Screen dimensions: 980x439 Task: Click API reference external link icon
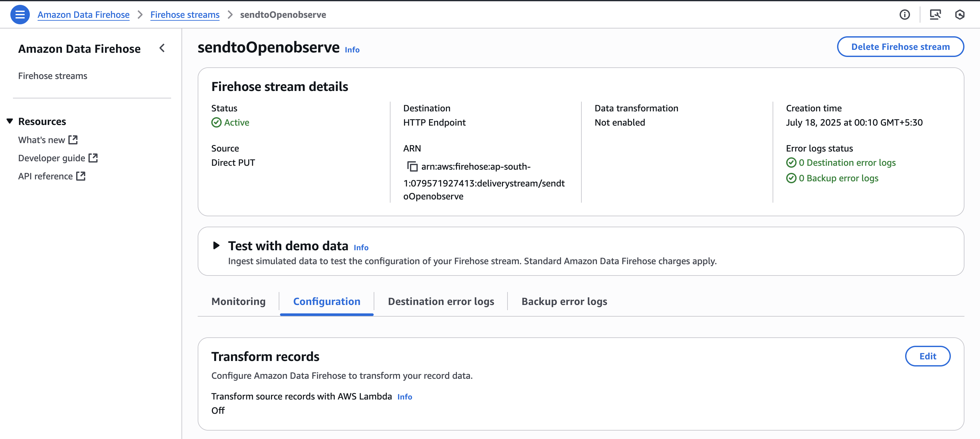click(81, 176)
